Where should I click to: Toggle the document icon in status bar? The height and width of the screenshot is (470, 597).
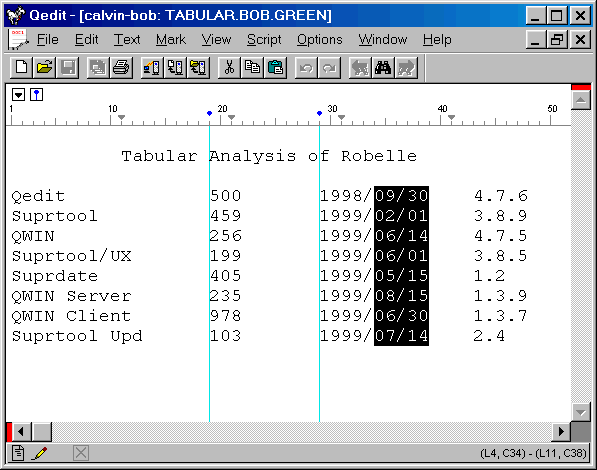coord(18,453)
